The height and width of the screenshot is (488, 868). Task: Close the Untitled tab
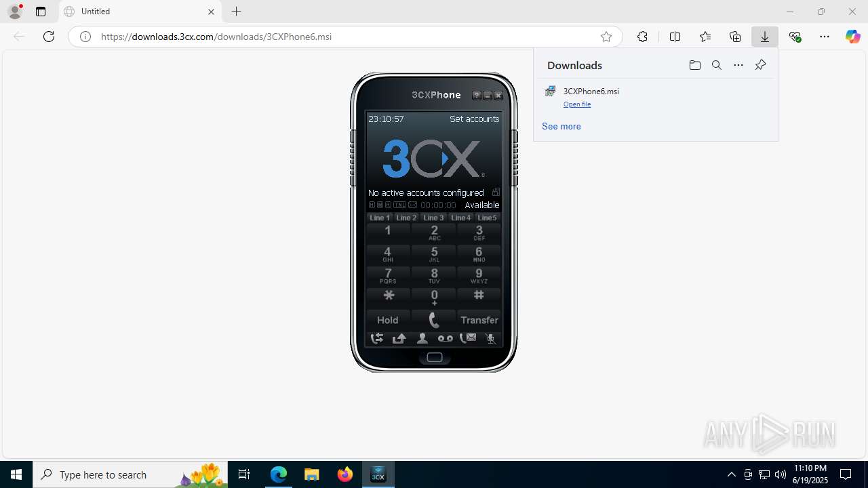(x=211, y=12)
